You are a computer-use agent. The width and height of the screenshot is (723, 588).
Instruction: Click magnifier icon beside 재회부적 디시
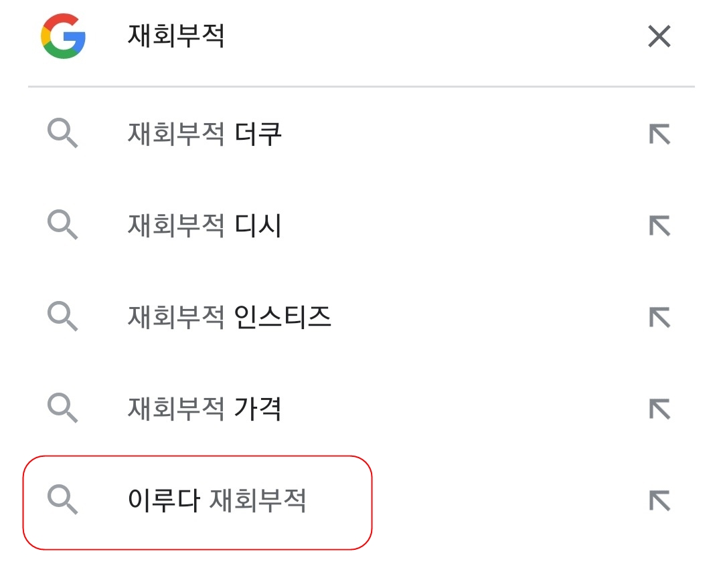coord(63,226)
